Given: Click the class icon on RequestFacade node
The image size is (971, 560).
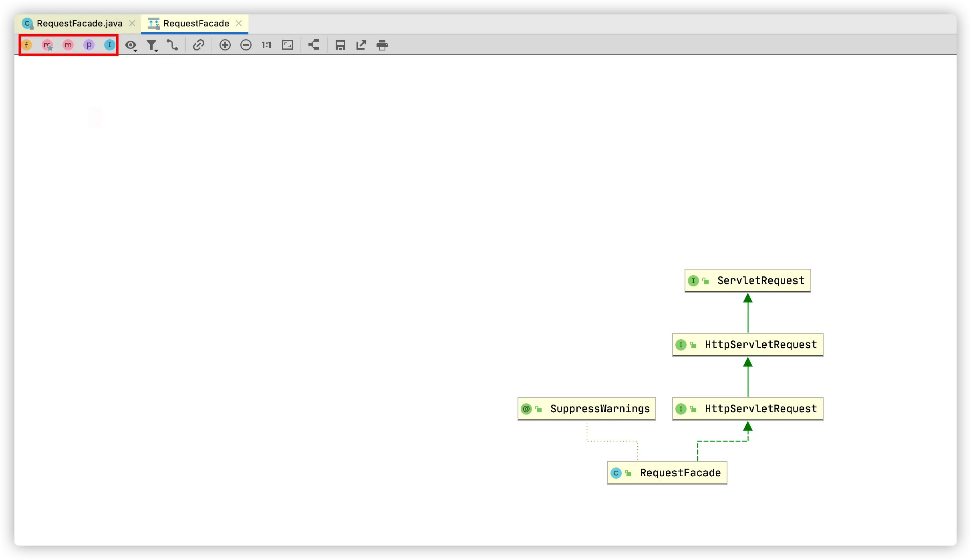Looking at the screenshot, I should point(616,473).
